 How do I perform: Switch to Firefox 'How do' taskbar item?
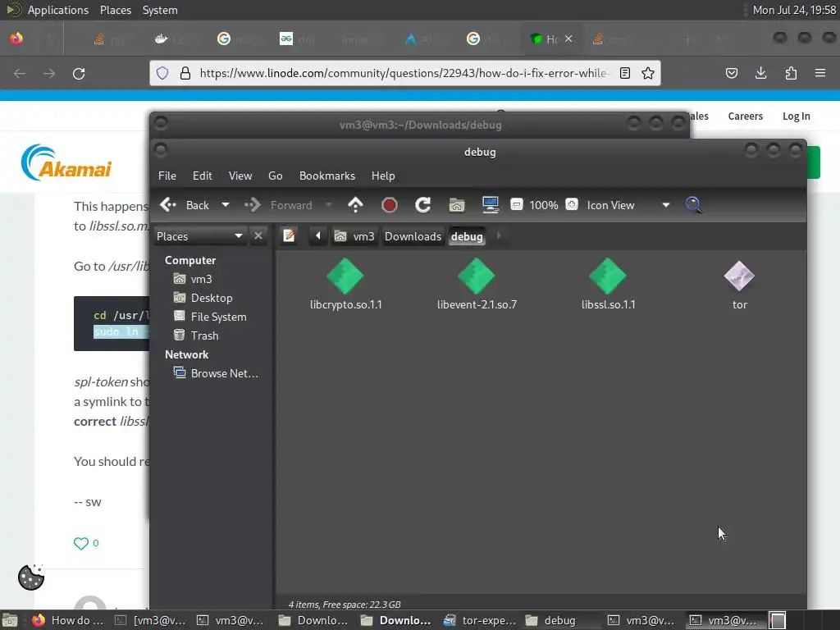click(x=68, y=620)
